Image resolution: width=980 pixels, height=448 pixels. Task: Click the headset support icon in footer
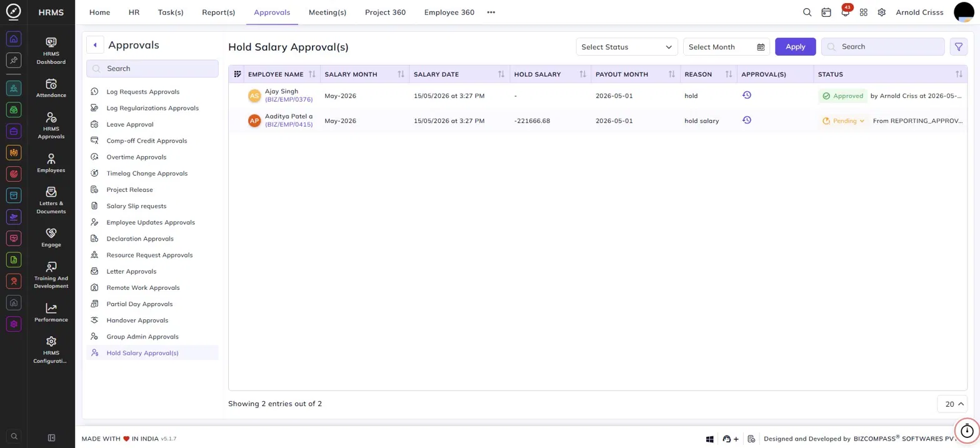point(727,439)
